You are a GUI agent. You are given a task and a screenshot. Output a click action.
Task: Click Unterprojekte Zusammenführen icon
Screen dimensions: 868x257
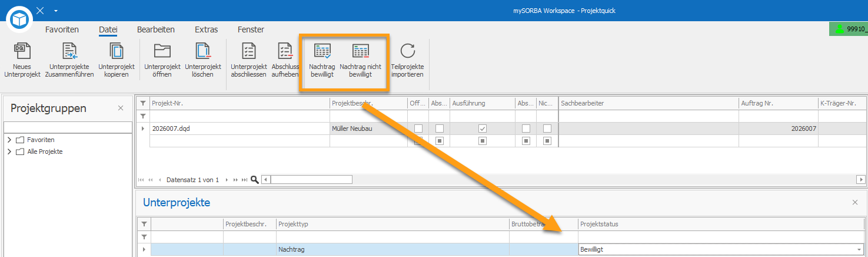[x=69, y=51]
